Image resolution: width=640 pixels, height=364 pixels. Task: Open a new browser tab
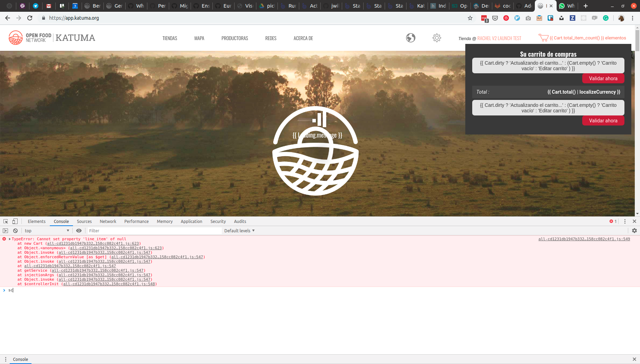(585, 6)
